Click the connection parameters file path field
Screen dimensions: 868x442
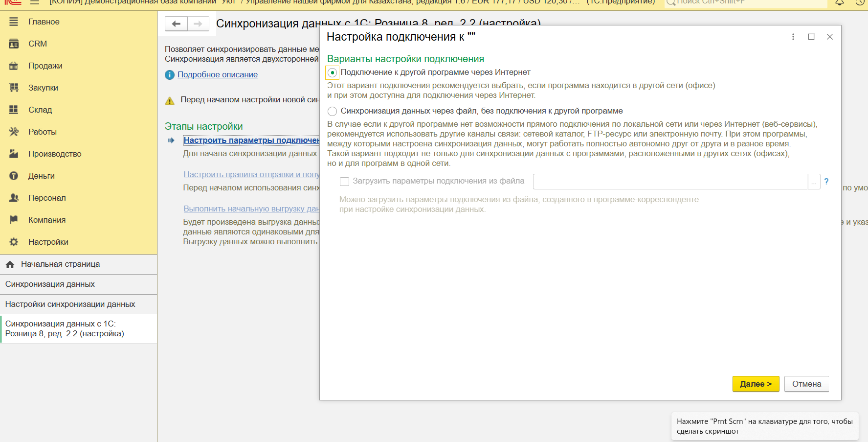(x=670, y=182)
